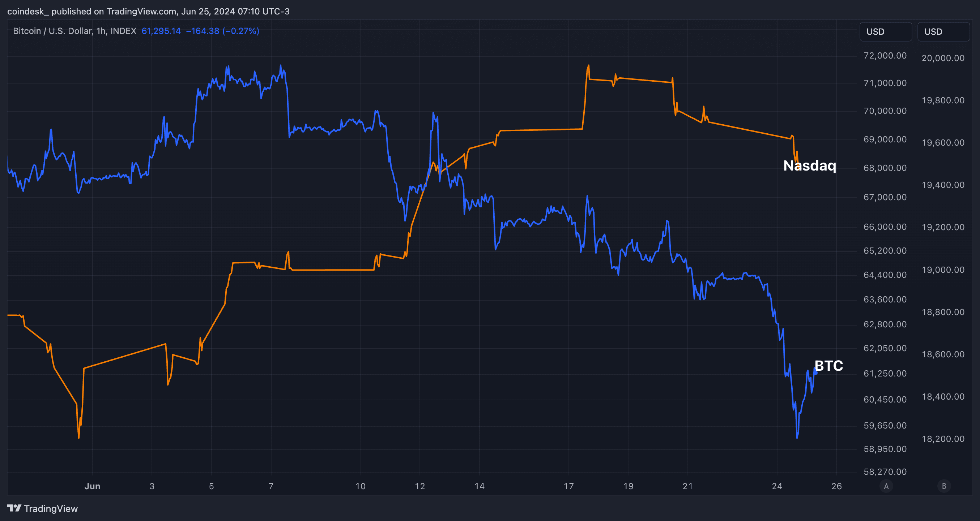Click the 3 date label on time axis
Screen dimensions: 980x521
coord(152,486)
